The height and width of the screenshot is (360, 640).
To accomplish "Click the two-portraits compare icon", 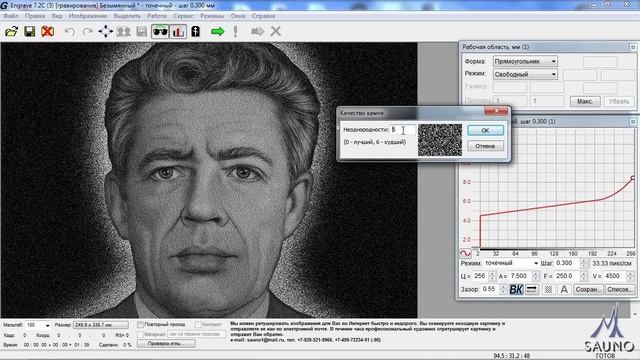I will point(123,31).
